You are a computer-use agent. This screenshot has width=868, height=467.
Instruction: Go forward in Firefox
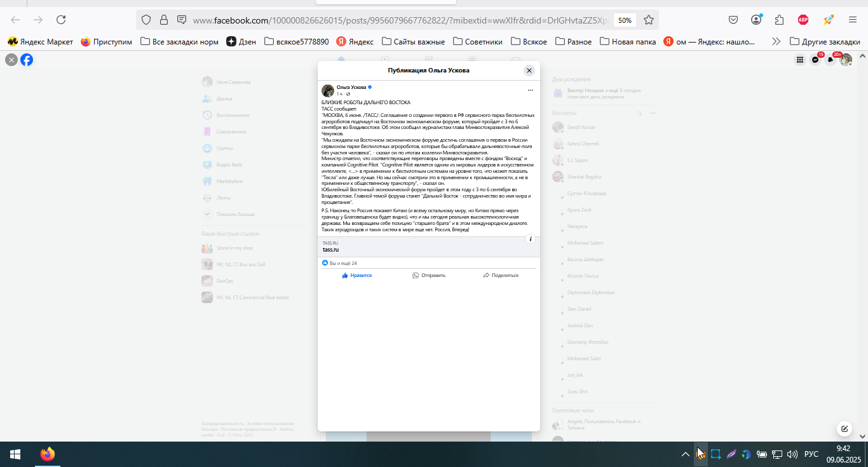38,20
